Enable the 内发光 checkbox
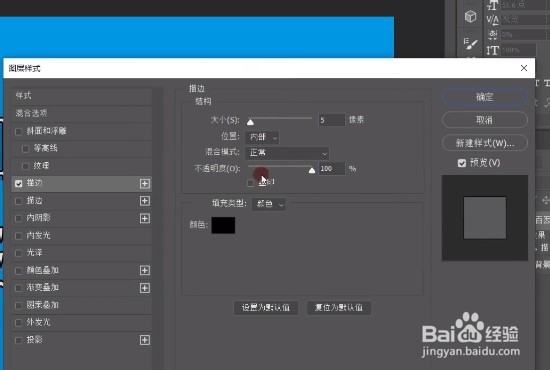The height and width of the screenshot is (370, 550). pos(18,236)
